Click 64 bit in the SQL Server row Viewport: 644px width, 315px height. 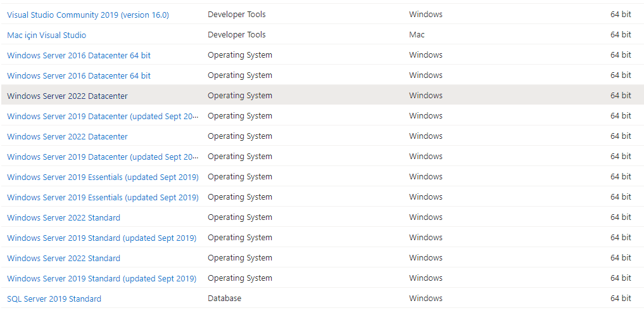[x=621, y=298]
